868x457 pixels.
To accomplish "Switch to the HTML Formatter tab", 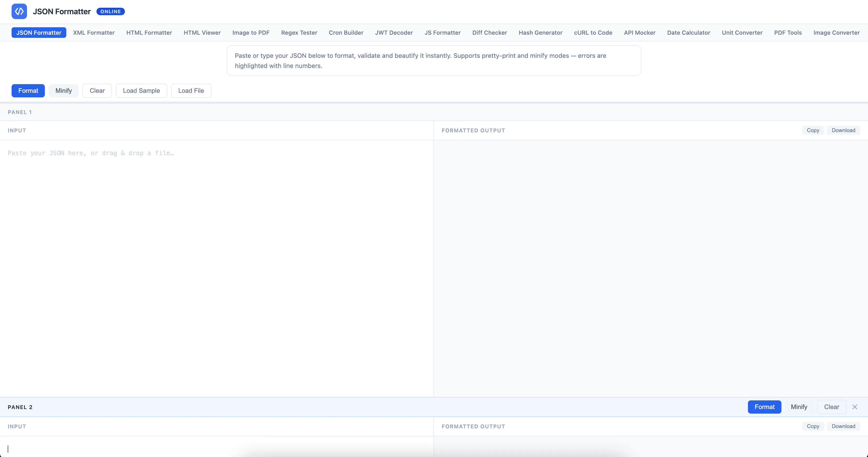I will click(149, 33).
